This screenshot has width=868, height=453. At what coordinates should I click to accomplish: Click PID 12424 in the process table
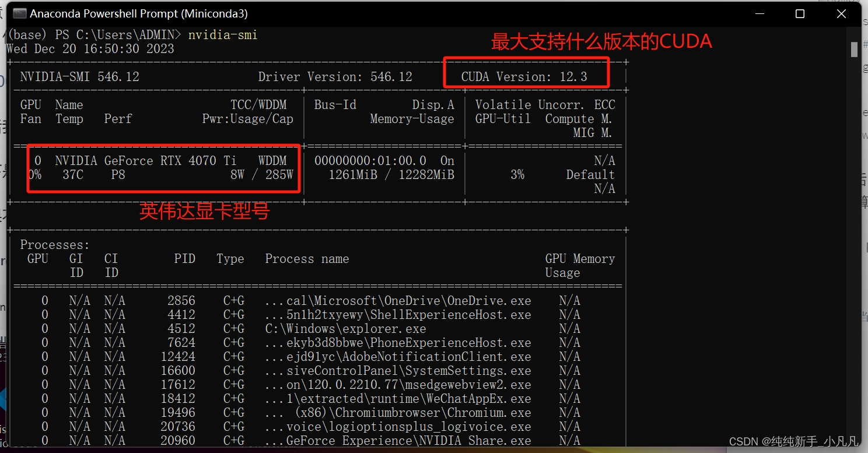(x=178, y=357)
